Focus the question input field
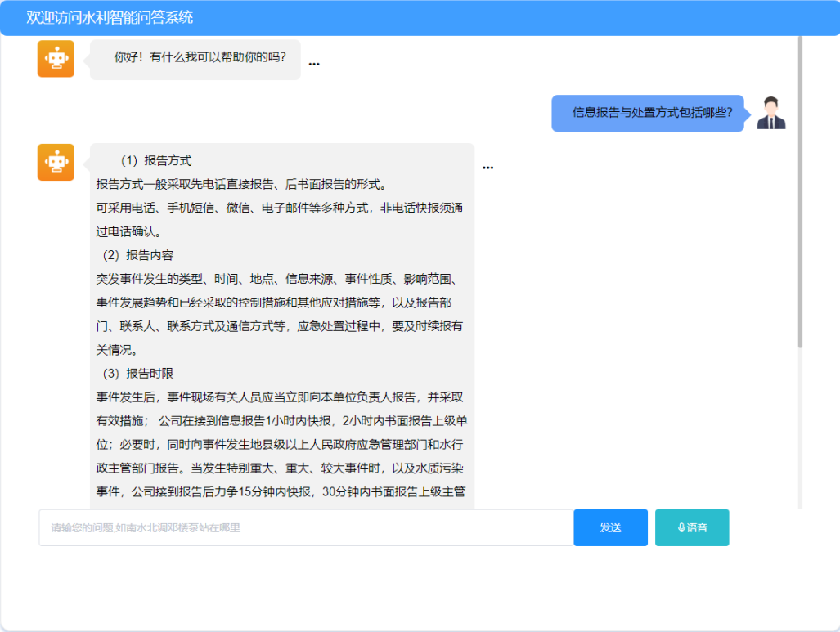 (306, 527)
